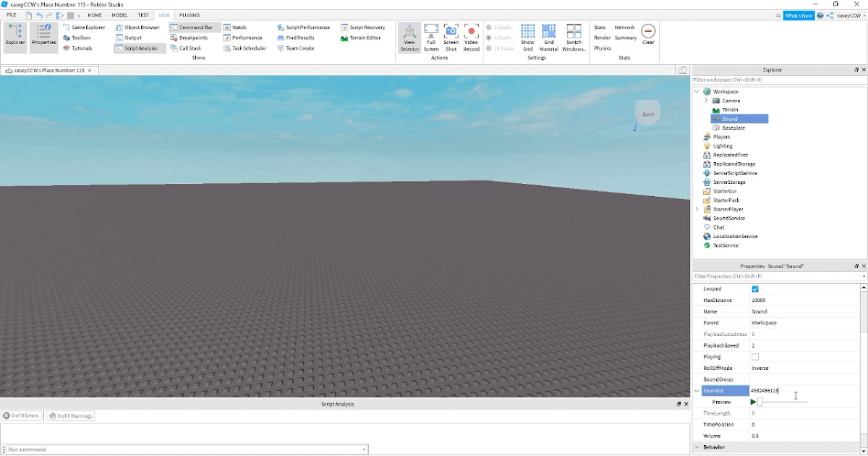
Task: Expand the StarterPlayer node
Action: (x=697, y=209)
